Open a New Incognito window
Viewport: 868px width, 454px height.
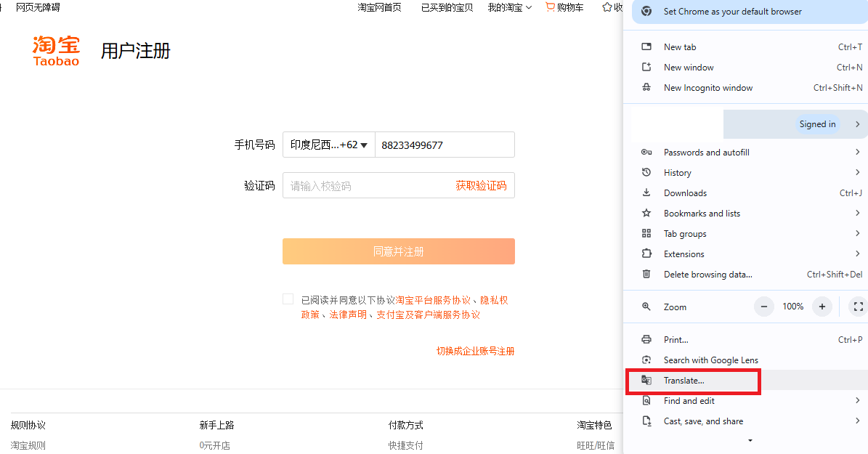(x=707, y=87)
